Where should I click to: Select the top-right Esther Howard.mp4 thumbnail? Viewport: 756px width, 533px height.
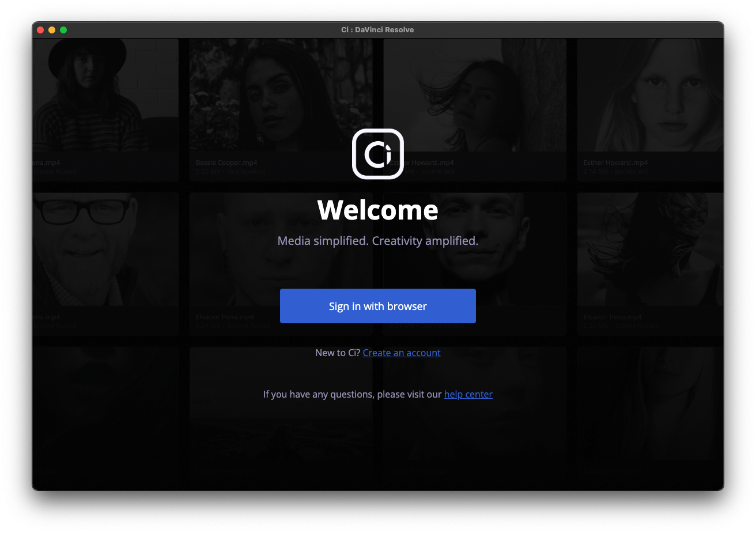pyautogui.click(x=650, y=96)
